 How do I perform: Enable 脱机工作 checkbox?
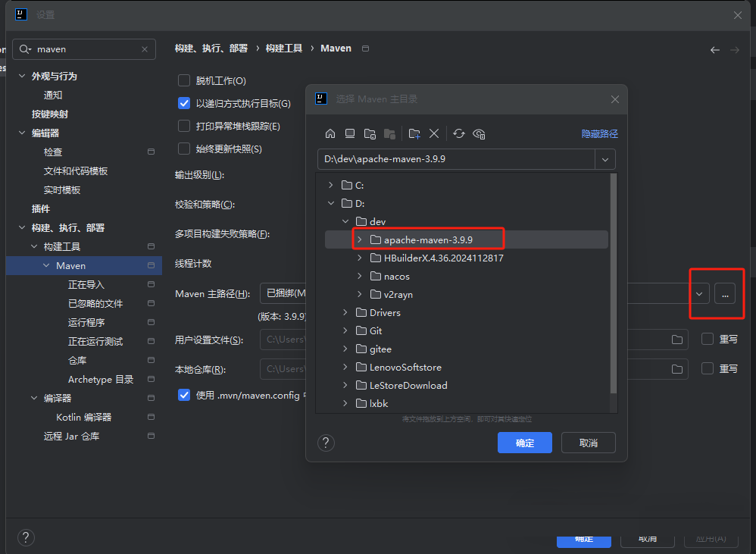(x=184, y=80)
